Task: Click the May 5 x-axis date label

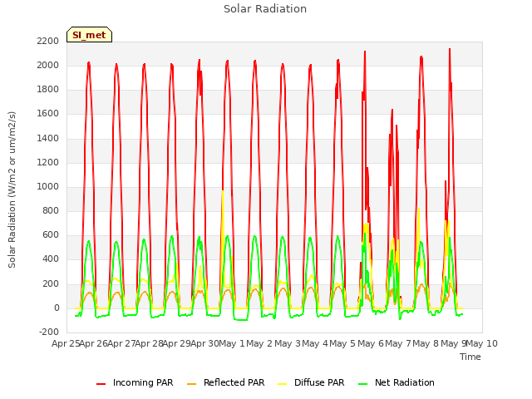Action: (x=342, y=343)
